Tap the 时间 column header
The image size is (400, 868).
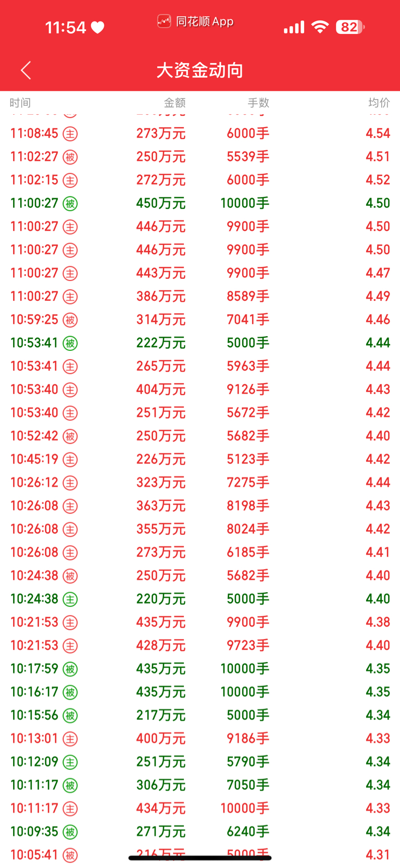click(x=20, y=103)
